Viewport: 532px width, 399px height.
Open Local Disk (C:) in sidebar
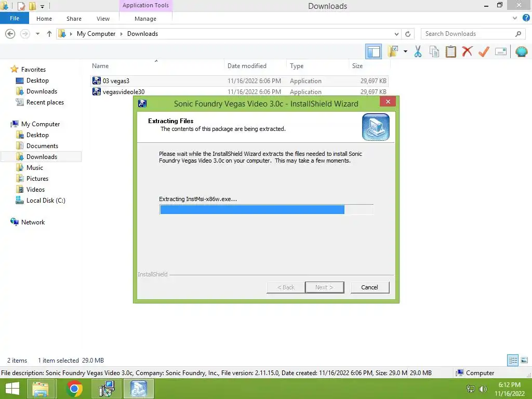[x=41, y=200]
